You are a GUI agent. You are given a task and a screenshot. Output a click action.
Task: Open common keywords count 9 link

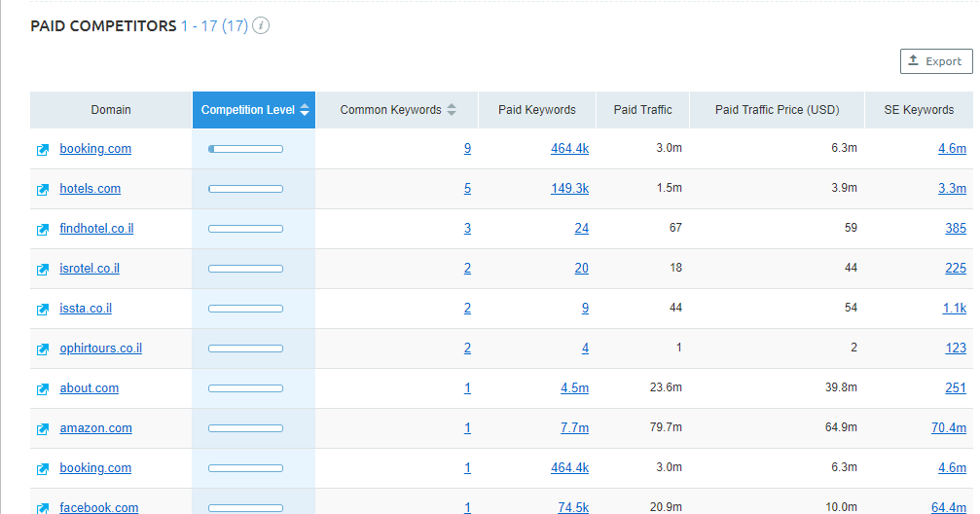[467, 149]
